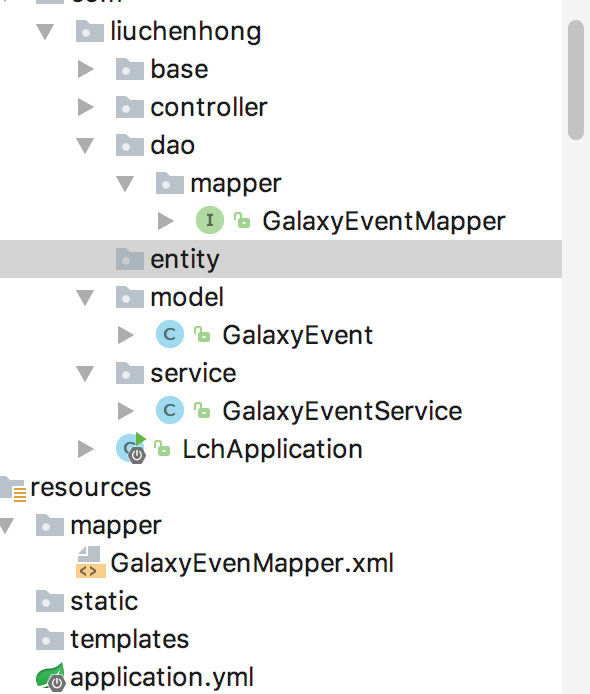Image resolution: width=590 pixels, height=694 pixels.
Task: Click the application.yml Spring leaf icon
Action: (x=50, y=677)
